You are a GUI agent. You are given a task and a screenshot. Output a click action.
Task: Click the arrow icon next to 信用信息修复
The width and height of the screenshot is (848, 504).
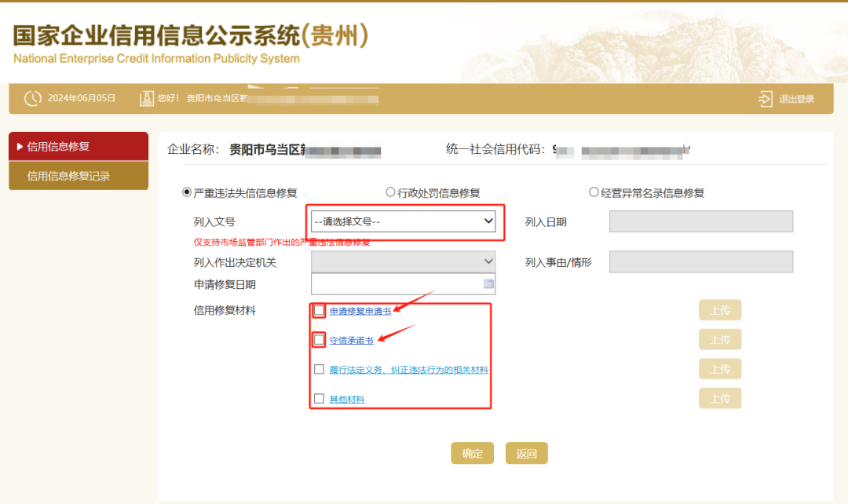pos(20,147)
